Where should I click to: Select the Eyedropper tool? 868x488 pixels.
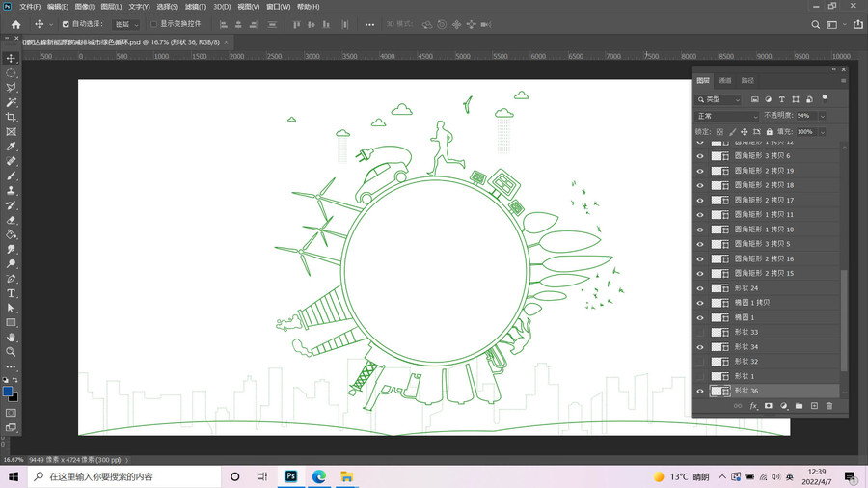pos(11,146)
